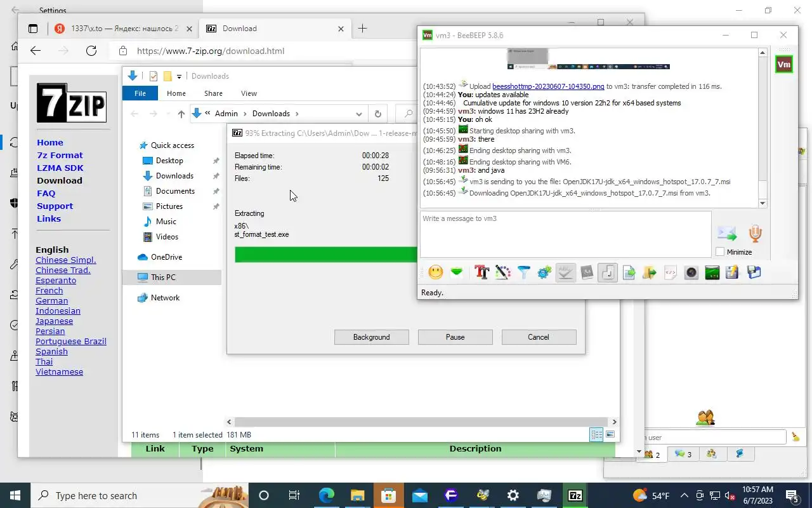Viewport: 812px width, 508px height.
Task: Open the 7-Zip taskbar icon
Action: click(x=575, y=495)
